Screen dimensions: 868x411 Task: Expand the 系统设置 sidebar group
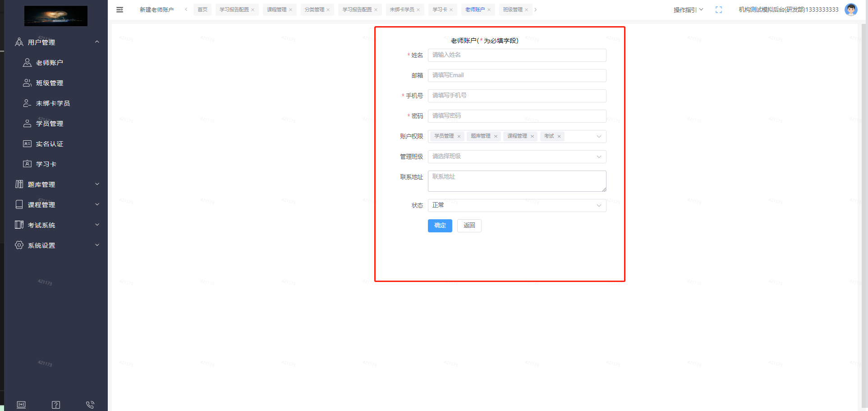pyautogui.click(x=56, y=245)
